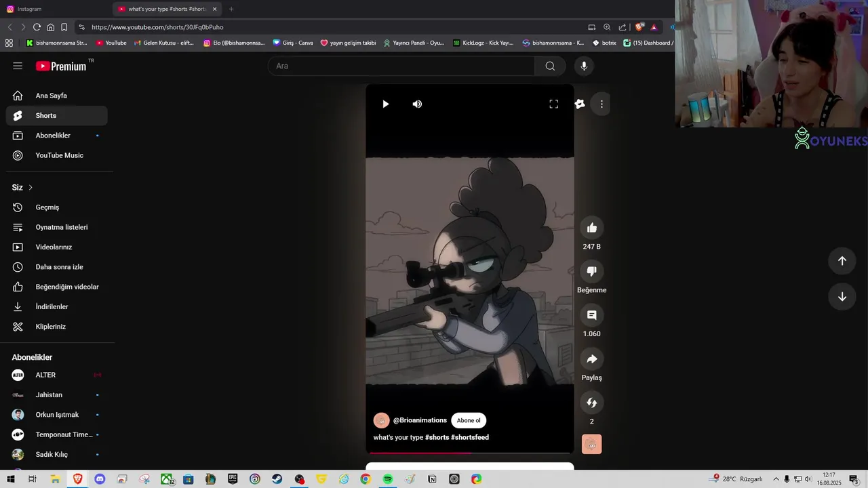Click the #shorts hashtag link
This screenshot has height=488, width=868.
(x=437, y=438)
